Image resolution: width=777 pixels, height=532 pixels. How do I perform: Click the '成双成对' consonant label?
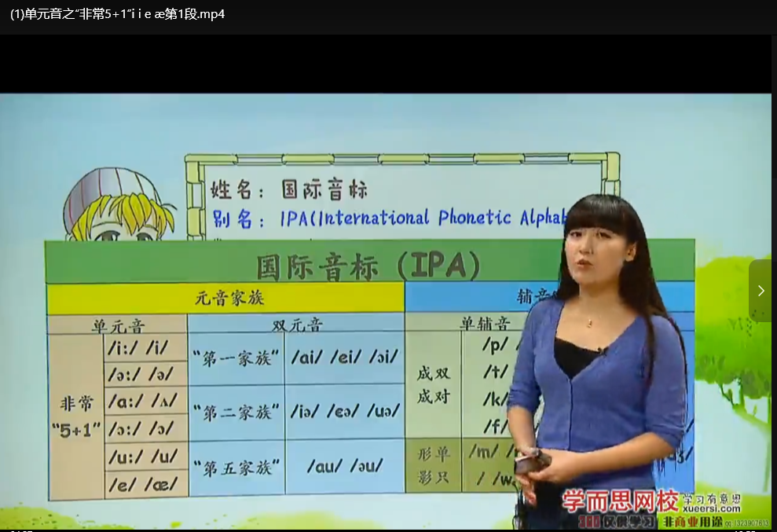[x=433, y=385]
